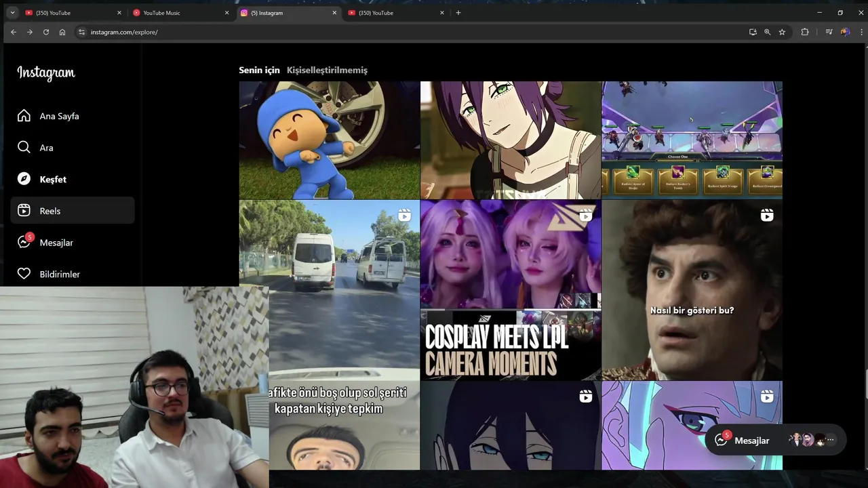The height and width of the screenshot is (488, 868).
Task: Click the magnifier icon beside Ara
Action: (24, 147)
